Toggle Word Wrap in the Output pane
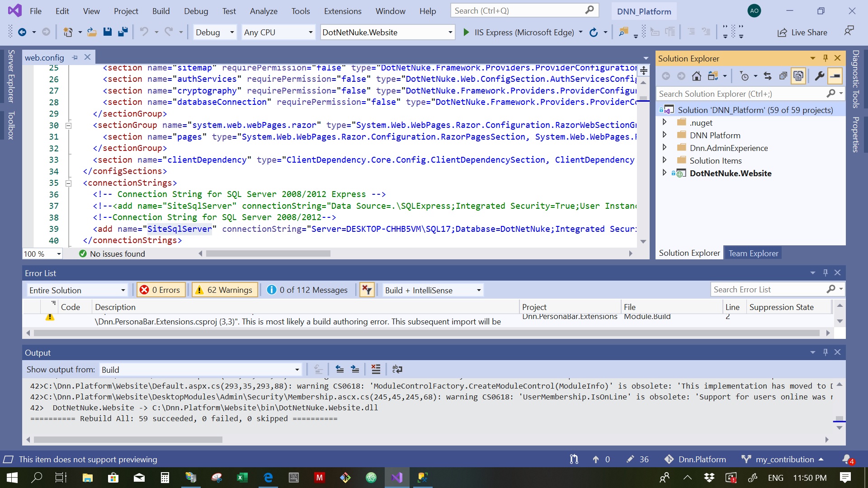 pos(397,369)
